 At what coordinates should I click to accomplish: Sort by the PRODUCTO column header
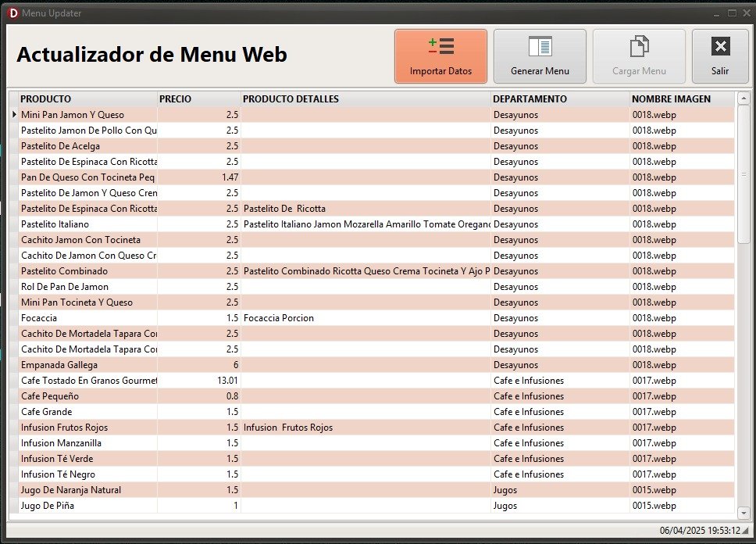click(x=87, y=99)
